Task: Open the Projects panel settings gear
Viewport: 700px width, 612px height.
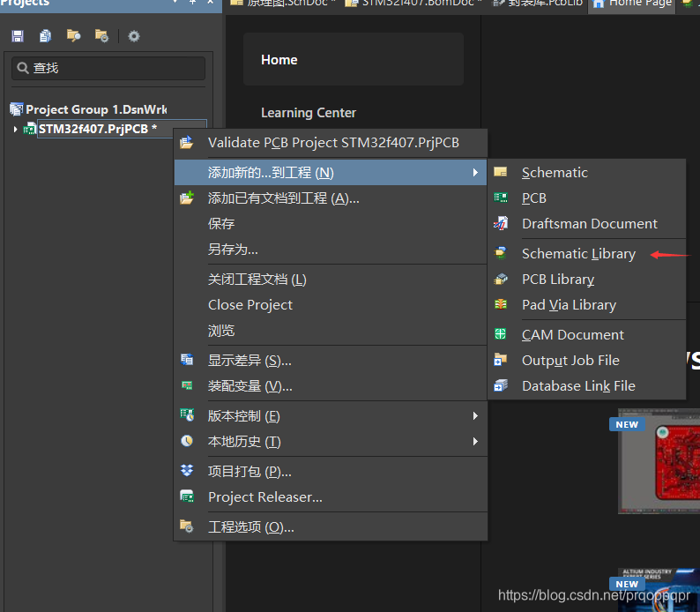Action: tap(134, 36)
